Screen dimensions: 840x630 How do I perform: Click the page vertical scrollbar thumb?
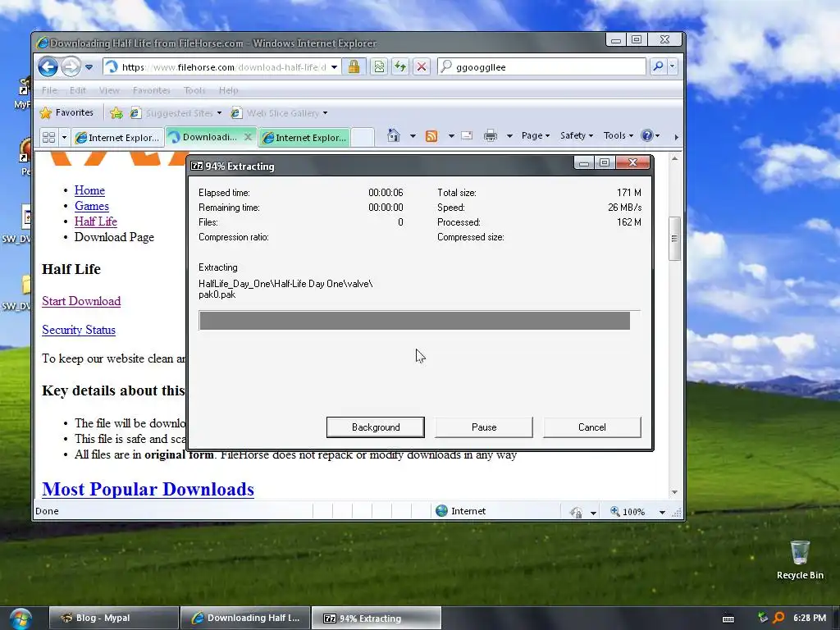pyautogui.click(x=674, y=239)
